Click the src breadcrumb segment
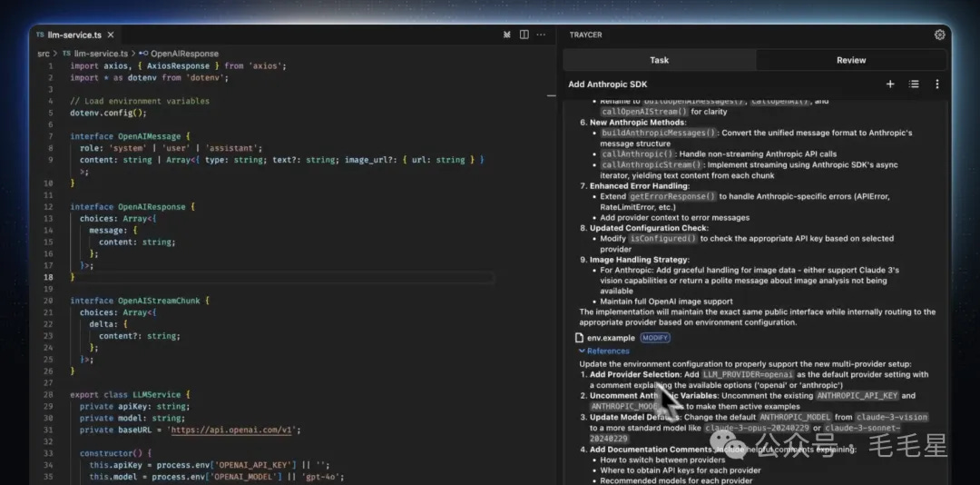The height and width of the screenshot is (485, 980). 44,54
